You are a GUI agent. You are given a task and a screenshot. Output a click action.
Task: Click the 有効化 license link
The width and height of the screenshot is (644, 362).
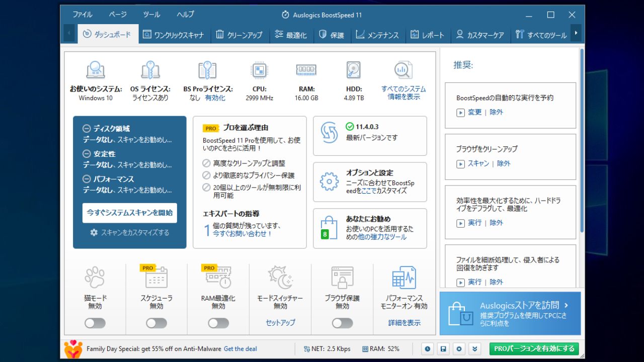[x=215, y=98]
